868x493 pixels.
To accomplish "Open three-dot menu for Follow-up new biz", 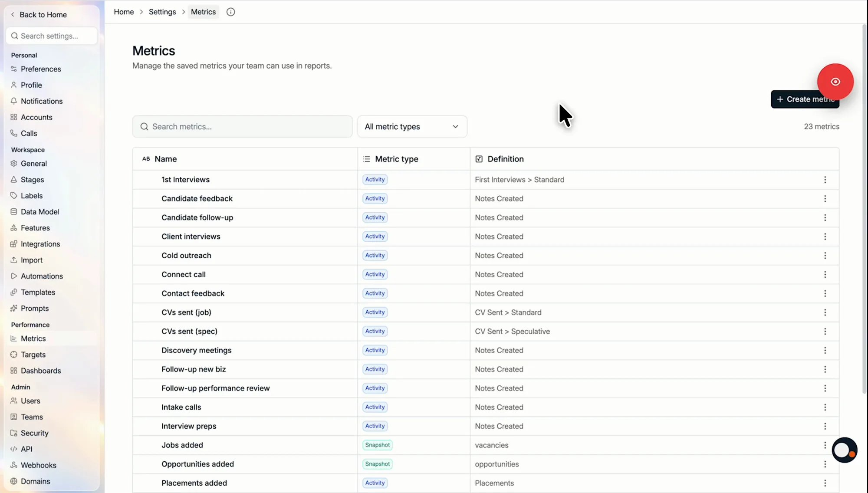I will coord(825,369).
